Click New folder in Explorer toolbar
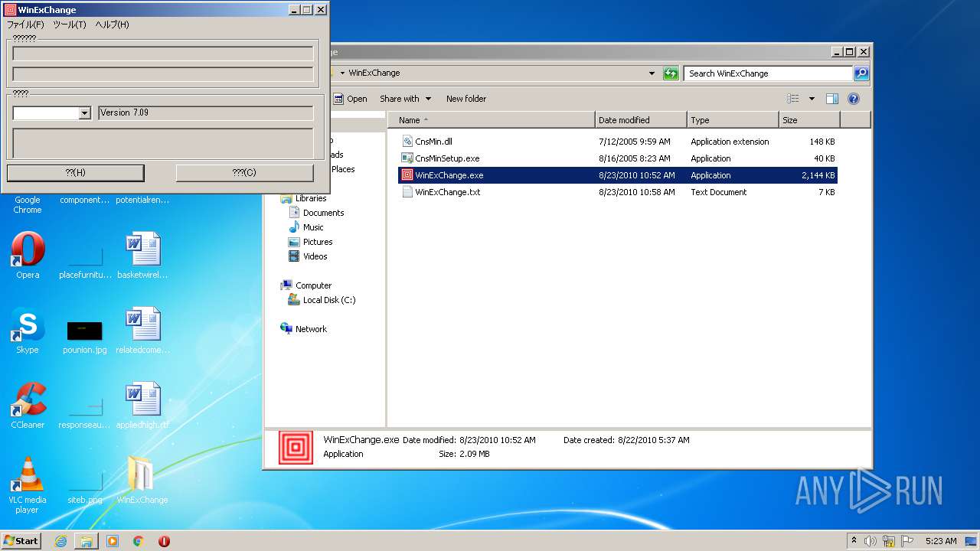Screen dimensions: 980x551 (466, 99)
